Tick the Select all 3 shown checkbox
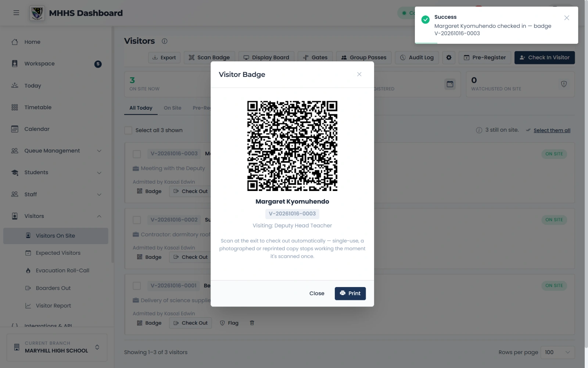 (128, 130)
